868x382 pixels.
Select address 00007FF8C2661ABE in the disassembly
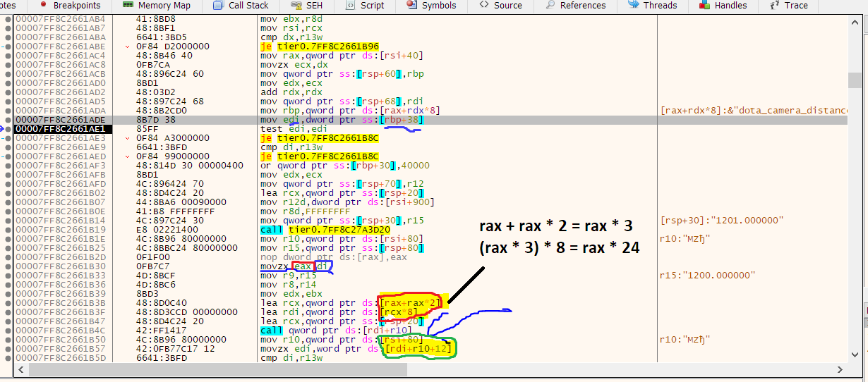pyautogui.click(x=60, y=47)
